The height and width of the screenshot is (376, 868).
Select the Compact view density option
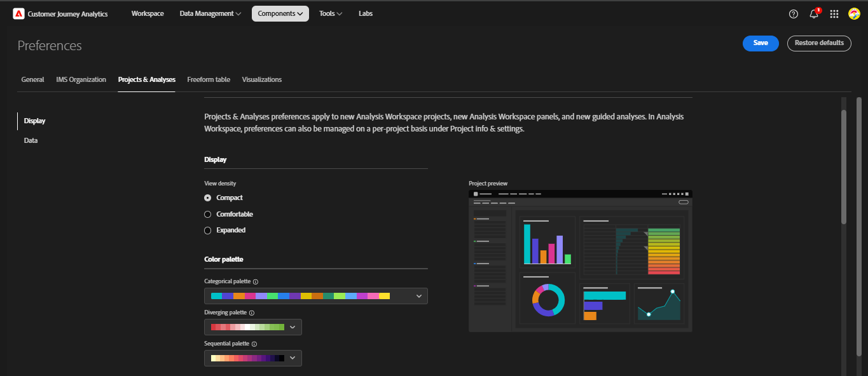[x=207, y=198]
